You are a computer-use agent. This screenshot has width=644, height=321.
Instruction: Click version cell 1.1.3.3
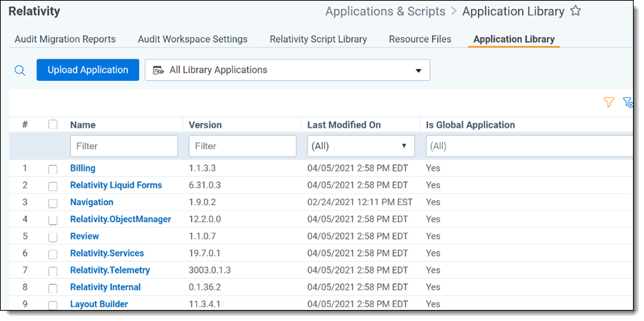point(201,168)
